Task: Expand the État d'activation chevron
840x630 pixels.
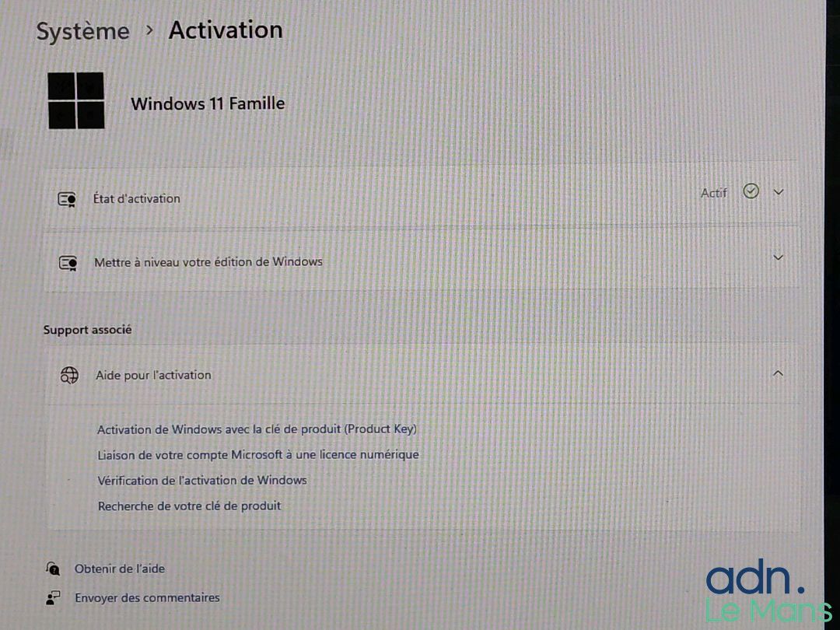Action: pyautogui.click(x=779, y=192)
